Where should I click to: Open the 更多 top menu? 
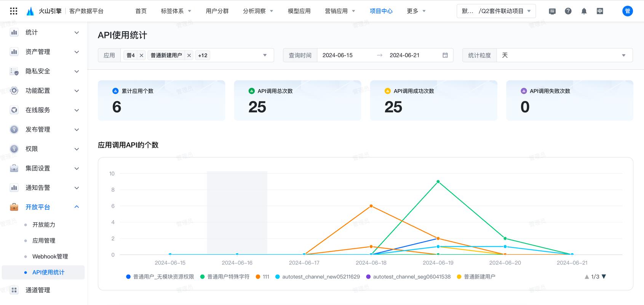416,11
